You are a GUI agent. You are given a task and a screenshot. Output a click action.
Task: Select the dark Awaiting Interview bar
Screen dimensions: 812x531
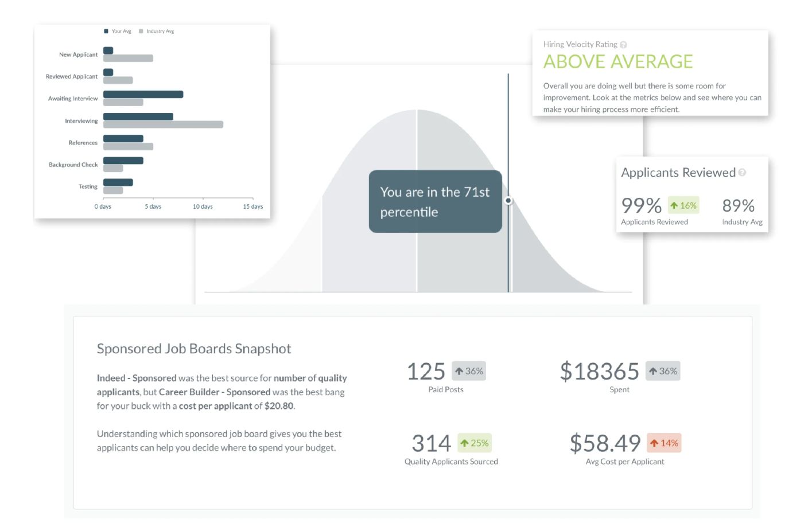[143, 95]
